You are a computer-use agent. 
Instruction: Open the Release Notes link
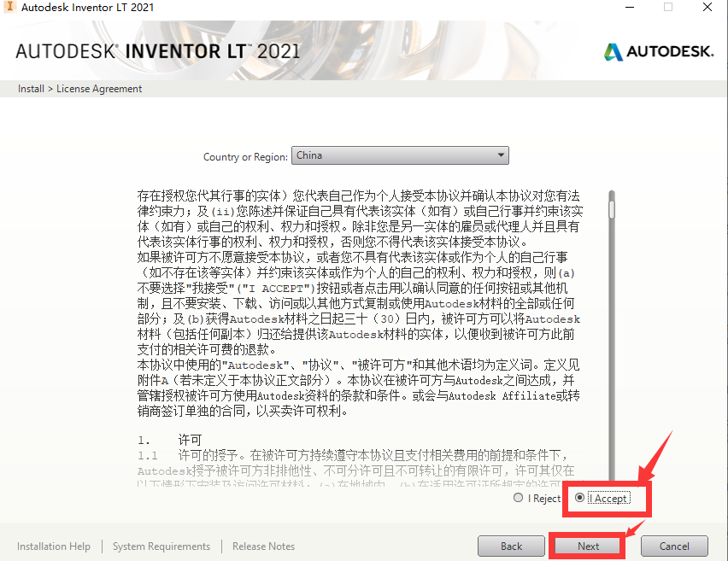264,546
